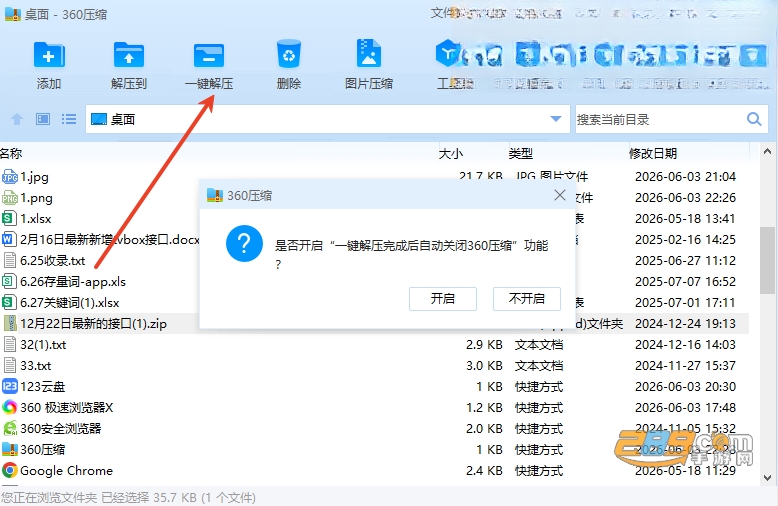Click the scrollbar down arrow
The image size is (778, 506).
tap(767, 478)
